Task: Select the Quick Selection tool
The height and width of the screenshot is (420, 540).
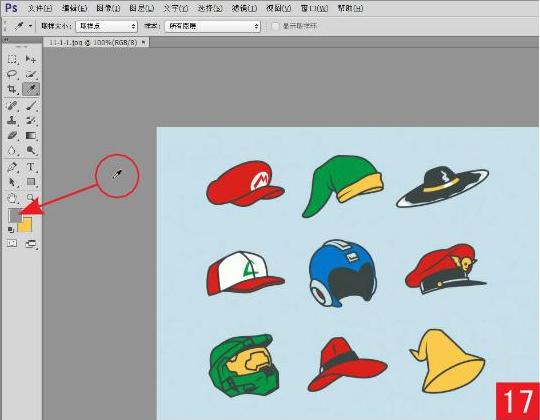Action: 31,74
